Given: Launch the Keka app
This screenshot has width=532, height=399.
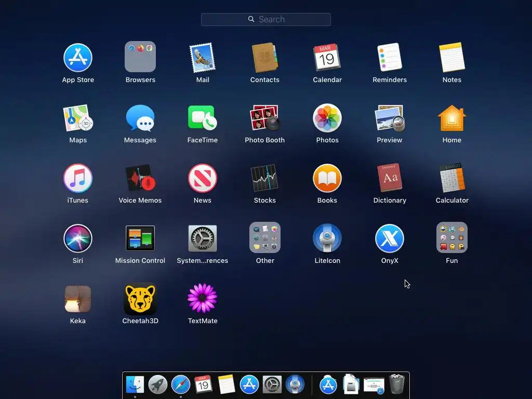Looking at the screenshot, I should 78,299.
